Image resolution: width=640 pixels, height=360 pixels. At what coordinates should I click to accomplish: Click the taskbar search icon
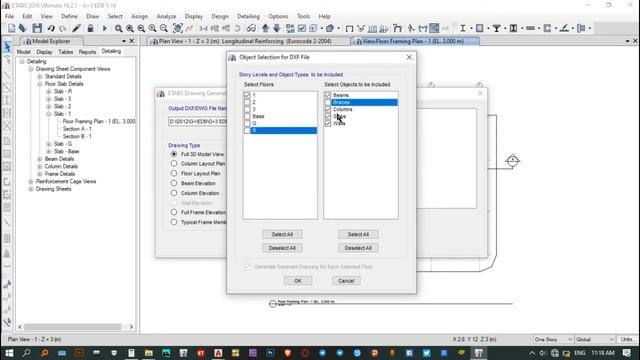pos(27,353)
